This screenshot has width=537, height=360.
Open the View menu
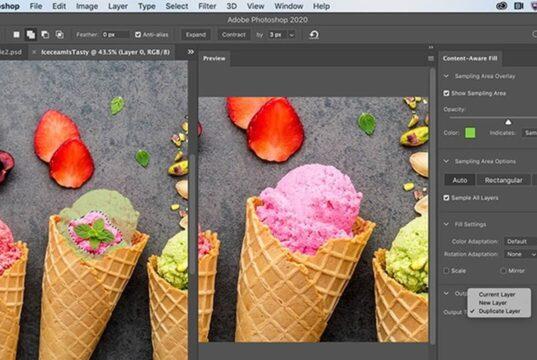(x=255, y=6)
